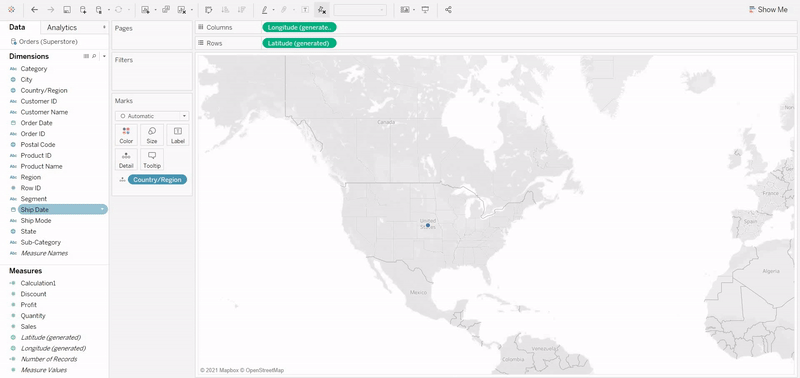Select the Sales measure
This screenshot has height=378, width=800.
click(29, 326)
